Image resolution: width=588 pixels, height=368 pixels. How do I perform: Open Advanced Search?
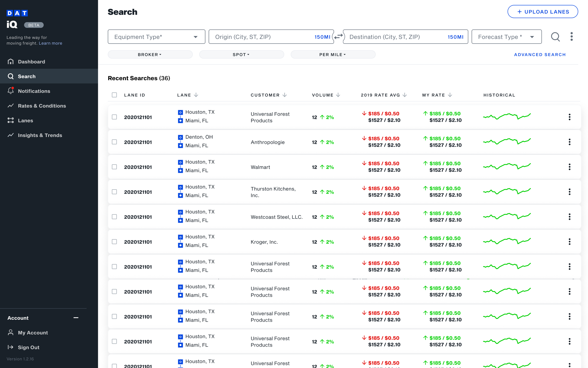click(540, 55)
